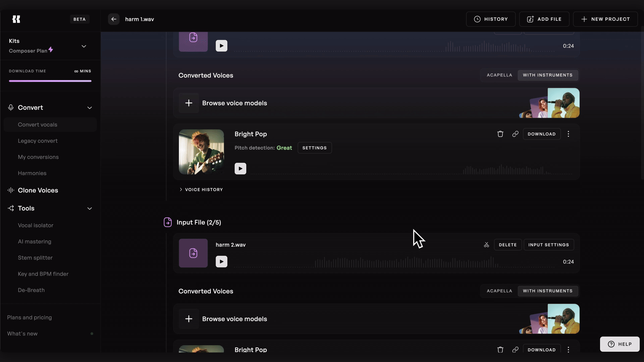
Task: Download the second Bright Pop conversion
Action: (542, 349)
